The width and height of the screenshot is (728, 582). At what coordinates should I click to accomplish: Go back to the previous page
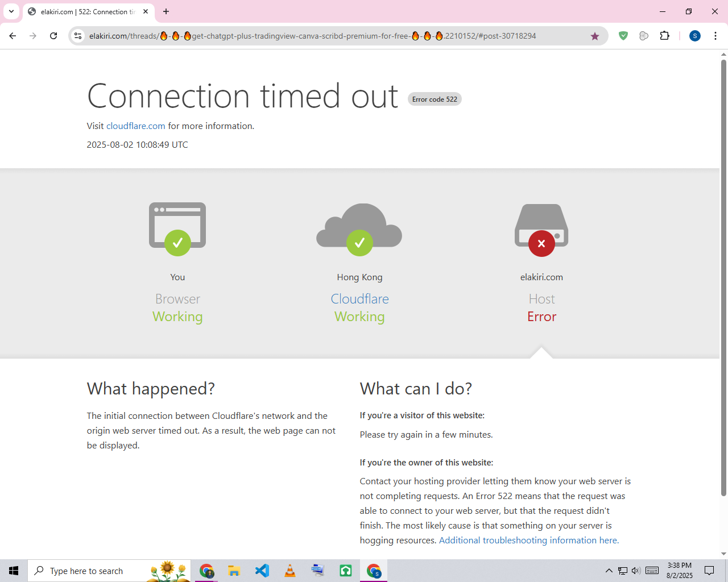13,36
